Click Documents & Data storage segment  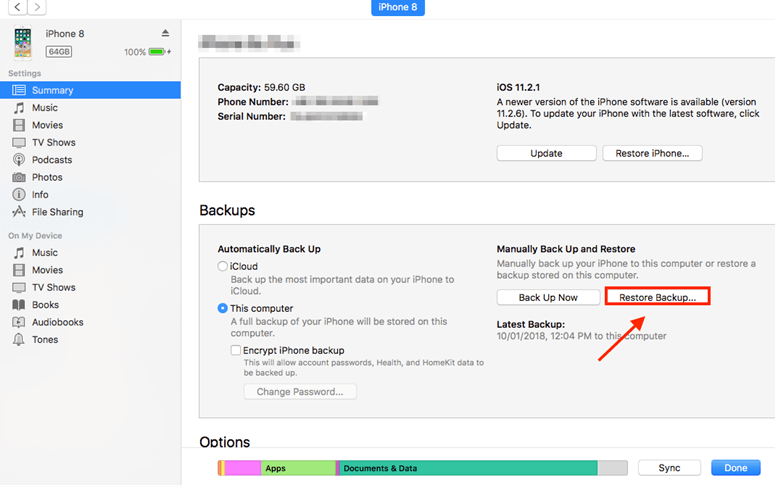click(469, 468)
